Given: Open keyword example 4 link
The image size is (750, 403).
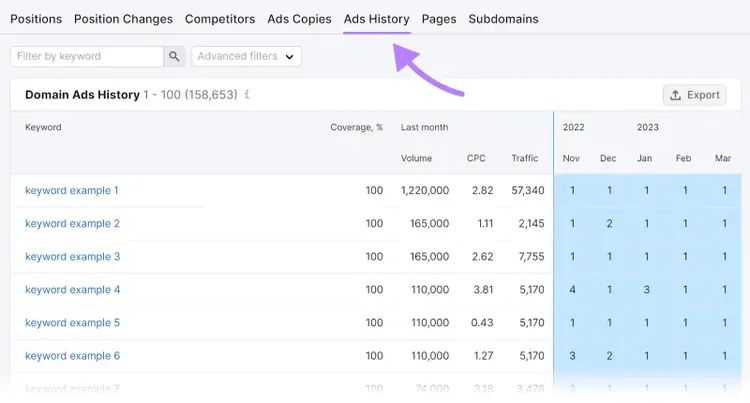Looking at the screenshot, I should pos(72,290).
